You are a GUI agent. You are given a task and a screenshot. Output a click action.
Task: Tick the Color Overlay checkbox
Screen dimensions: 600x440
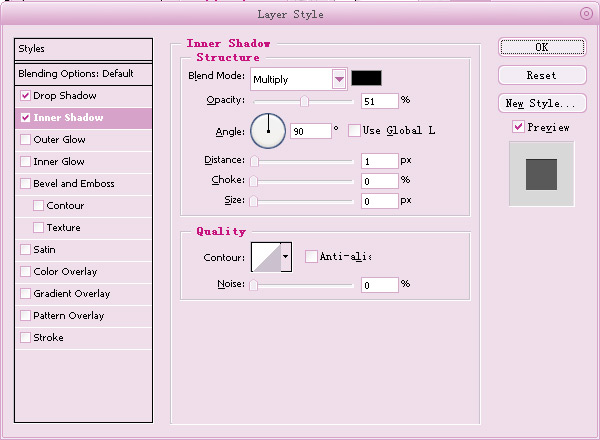pyautogui.click(x=25, y=271)
